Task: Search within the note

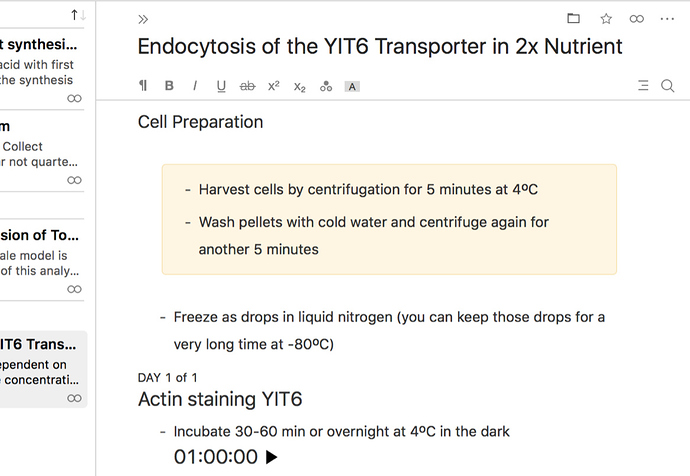Action: pyautogui.click(x=668, y=86)
